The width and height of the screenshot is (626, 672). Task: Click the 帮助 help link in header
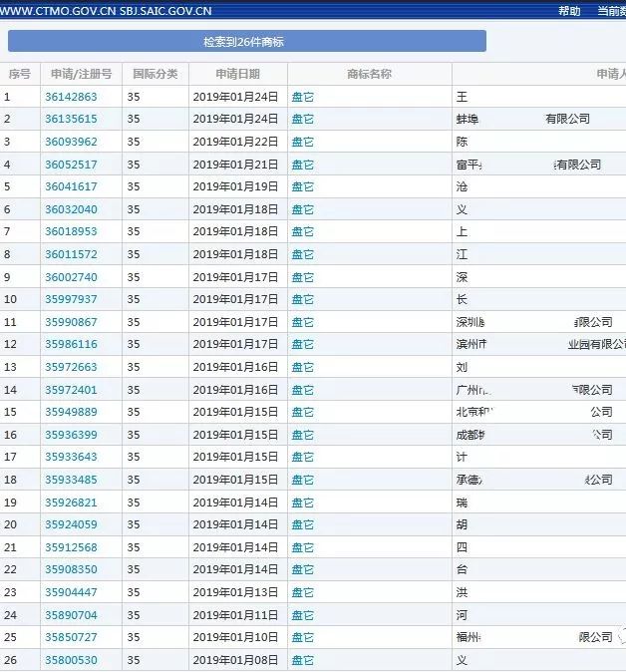pyautogui.click(x=569, y=11)
